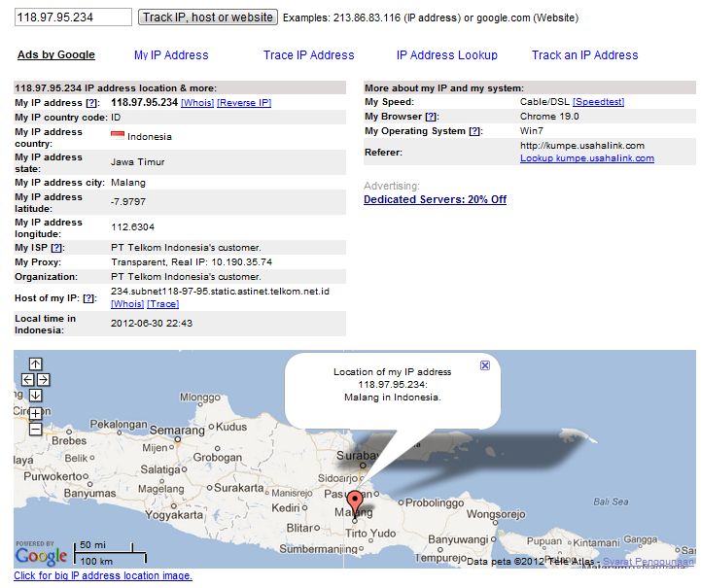701x588 pixels.
Task: Click Probolinggo label on the map
Action: tap(435, 503)
